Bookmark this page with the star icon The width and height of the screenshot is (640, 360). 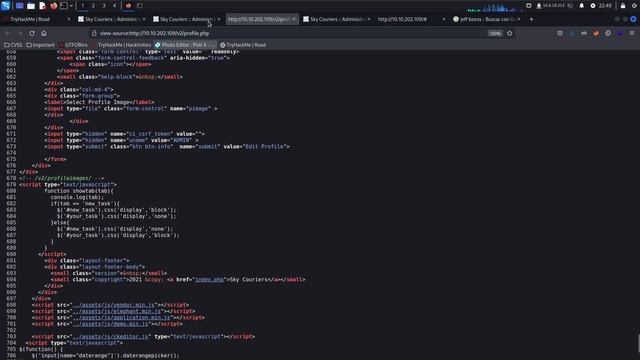510,33
